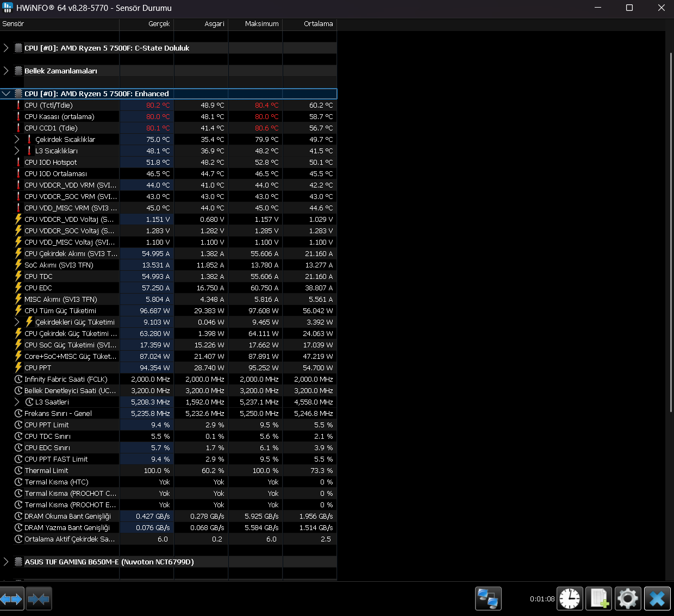Click chip icon of Bellek Zamanlamaları
Viewport: 674px width, 616px height.
(18, 71)
